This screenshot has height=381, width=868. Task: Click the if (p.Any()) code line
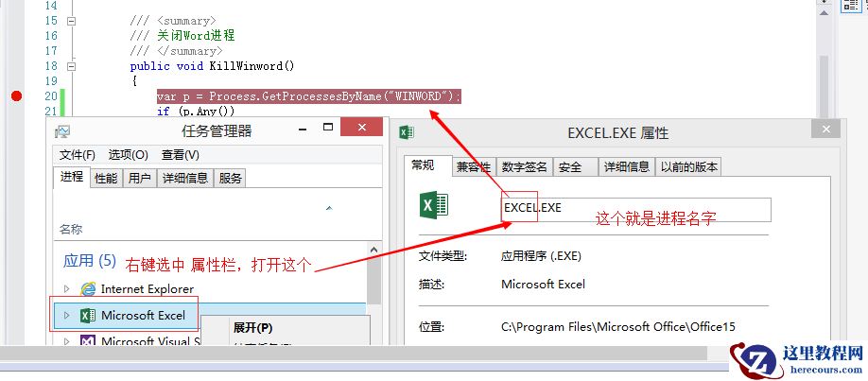[196, 112]
